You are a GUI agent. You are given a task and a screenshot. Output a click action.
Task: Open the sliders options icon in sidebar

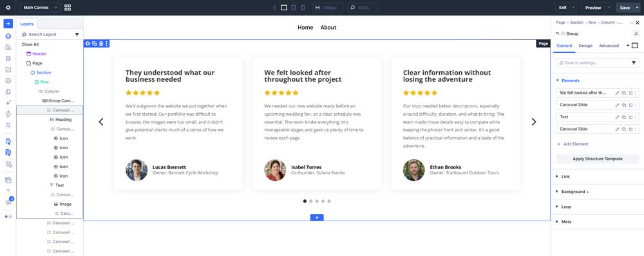point(8,125)
